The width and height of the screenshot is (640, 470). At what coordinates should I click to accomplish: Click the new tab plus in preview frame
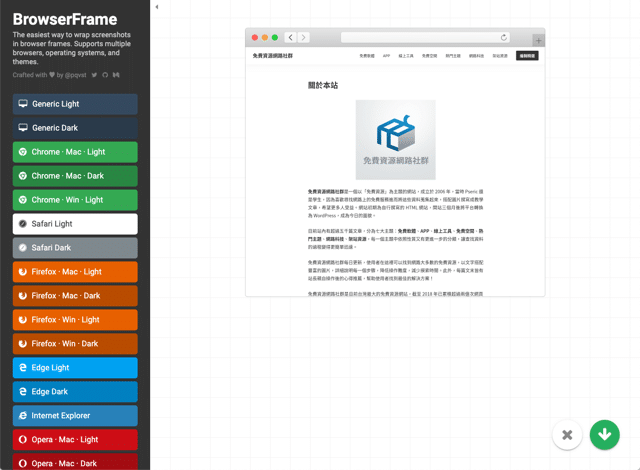(538, 40)
